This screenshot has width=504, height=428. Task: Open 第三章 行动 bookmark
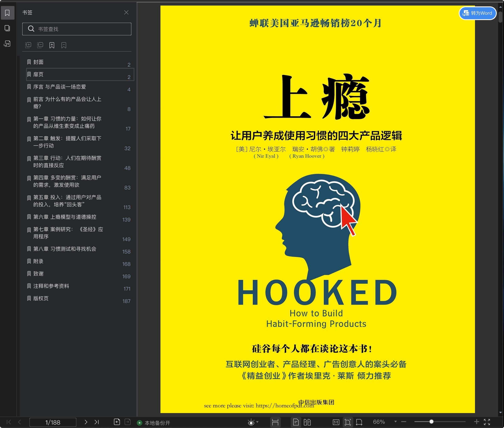80,162
